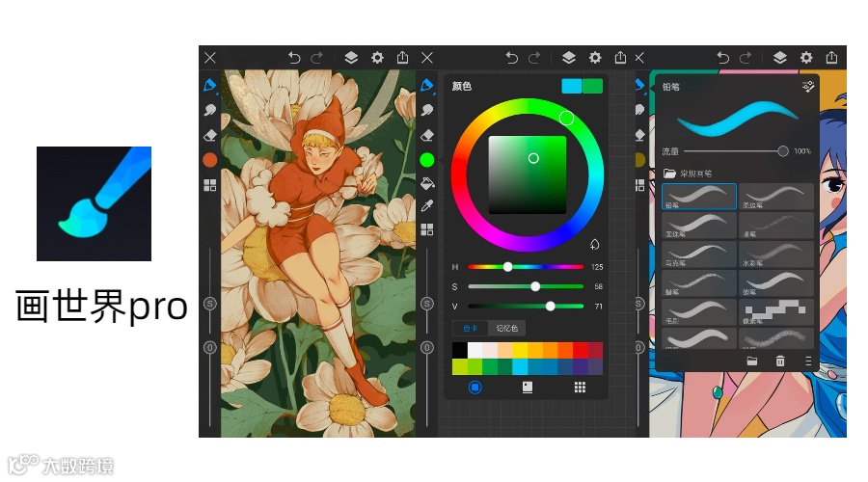Viewport: 868px width, 482px height.
Task: Redo in the color picker screen
Action: (534, 58)
